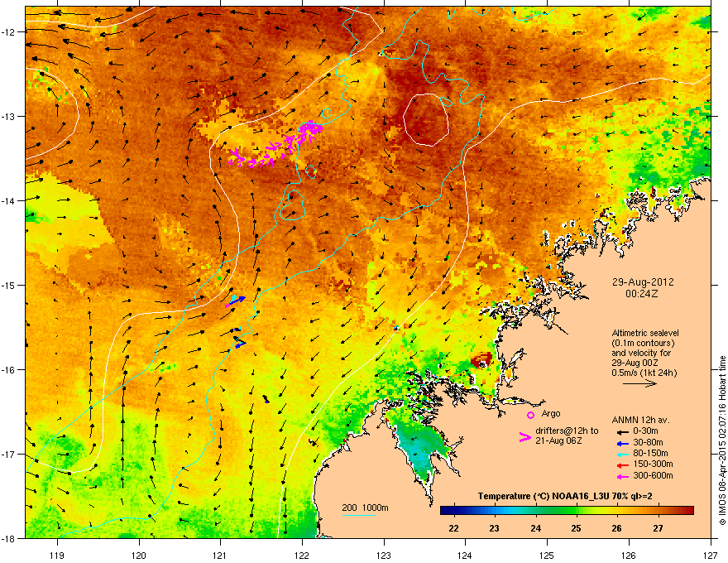This screenshot has width=728, height=563.
Task: Click the latitude axis label "-18"
Action: click(x=8, y=538)
